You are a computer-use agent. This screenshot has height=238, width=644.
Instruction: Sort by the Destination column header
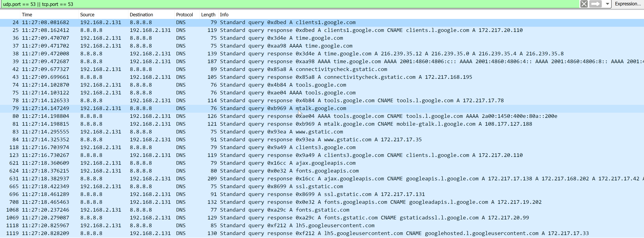(x=141, y=15)
